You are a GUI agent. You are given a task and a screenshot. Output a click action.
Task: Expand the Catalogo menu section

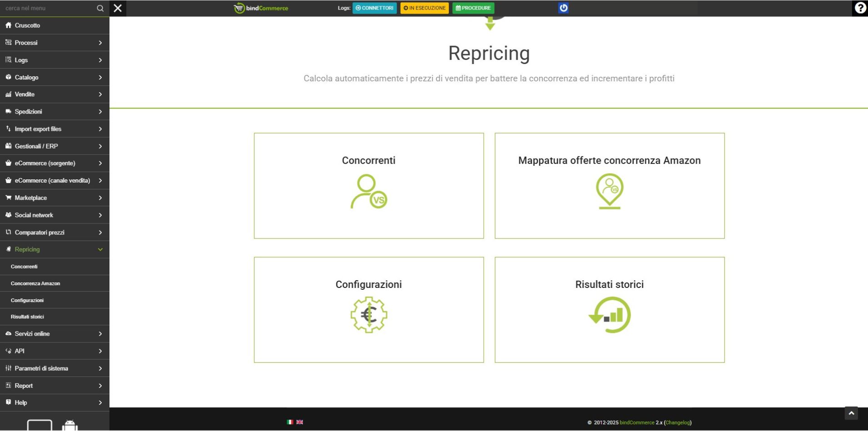point(55,77)
